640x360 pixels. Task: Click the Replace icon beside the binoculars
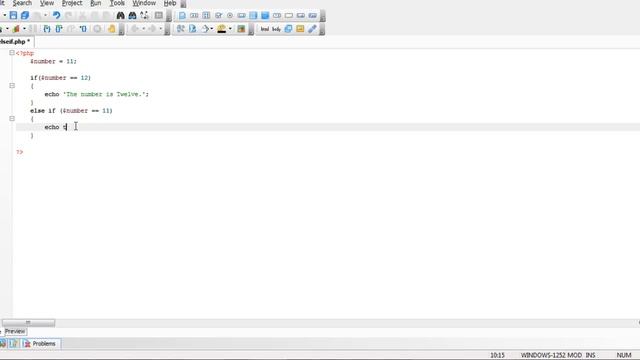144,16
